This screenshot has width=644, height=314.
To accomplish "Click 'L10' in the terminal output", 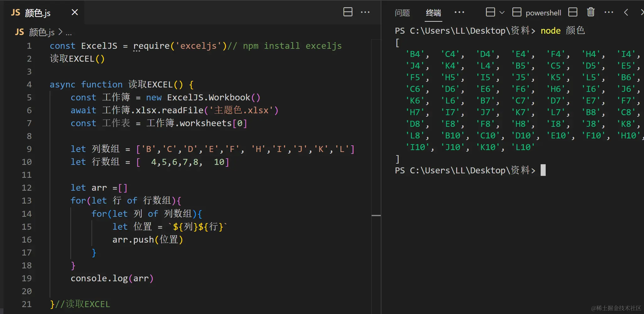I will [523, 147].
